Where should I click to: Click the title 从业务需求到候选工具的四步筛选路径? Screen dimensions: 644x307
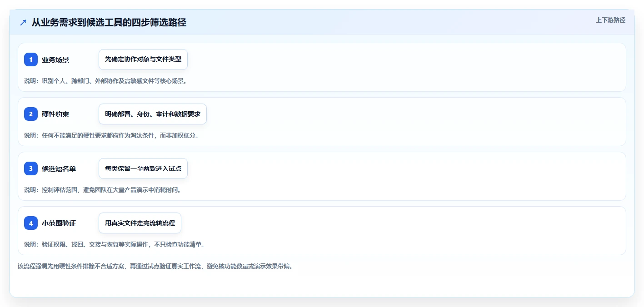coord(109,22)
